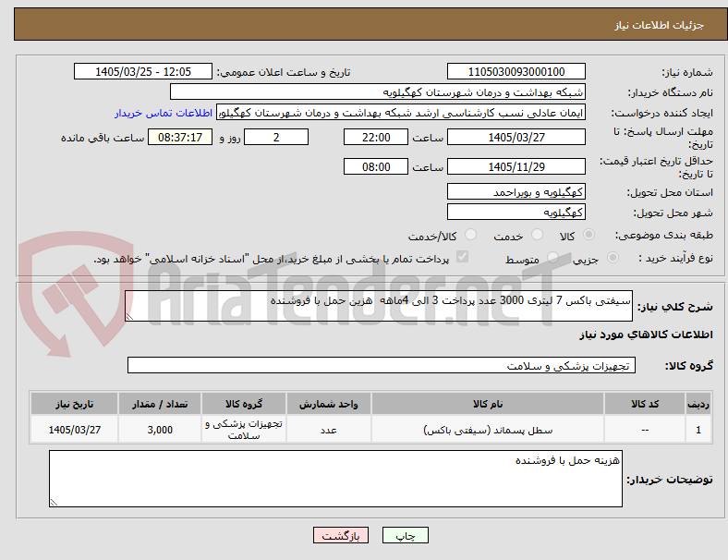The image size is (728, 560).
Task: Click the page header جزئیات اطلاعات نیاز
Action: click(x=660, y=25)
